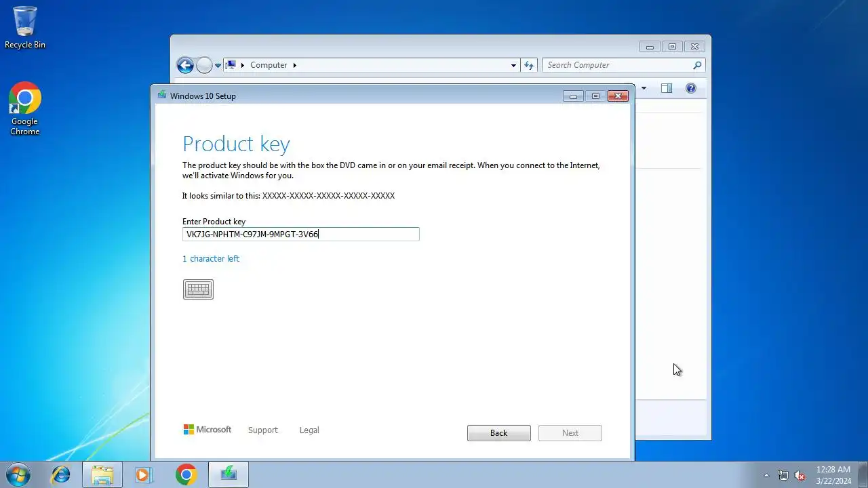The width and height of the screenshot is (868, 488).
Task: Maximize the Windows 10 Setup window
Action: pos(595,96)
